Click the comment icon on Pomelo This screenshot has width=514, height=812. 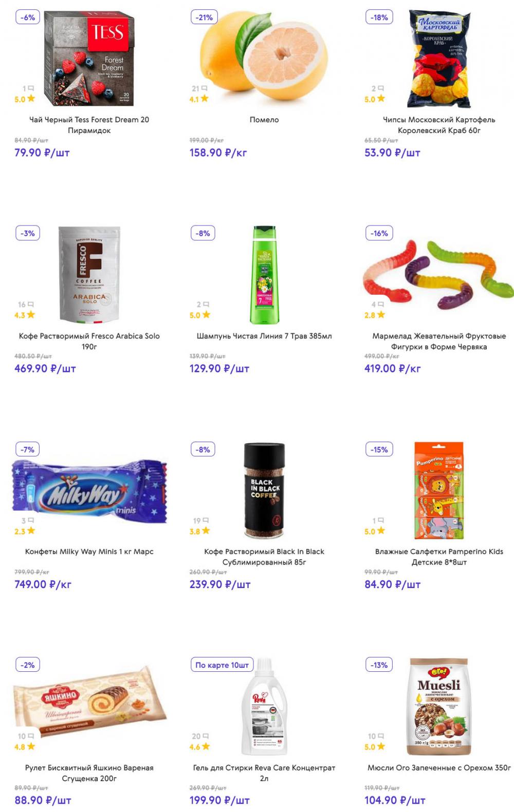[205, 88]
